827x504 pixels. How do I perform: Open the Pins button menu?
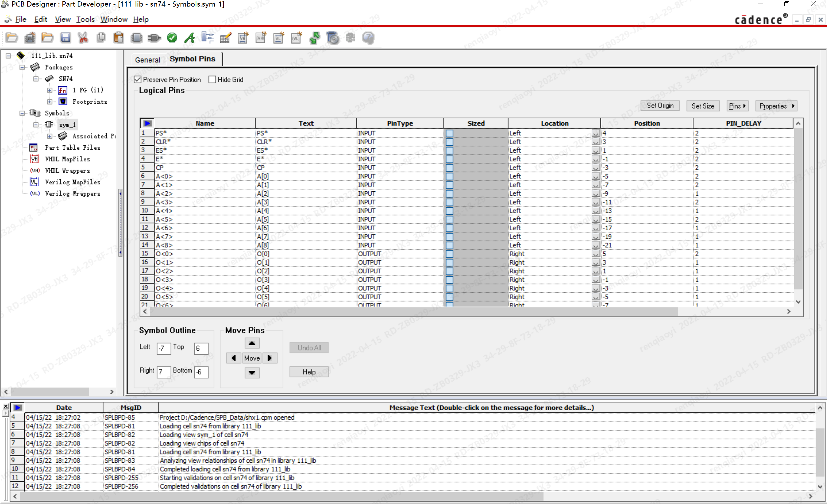point(737,106)
